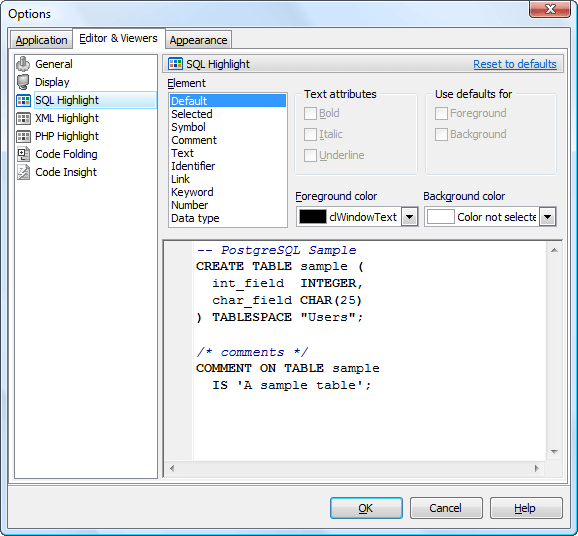The width and height of the screenshot is (578, 536).
Task: Select the Display monitor icon
Action: coord(23,82)
